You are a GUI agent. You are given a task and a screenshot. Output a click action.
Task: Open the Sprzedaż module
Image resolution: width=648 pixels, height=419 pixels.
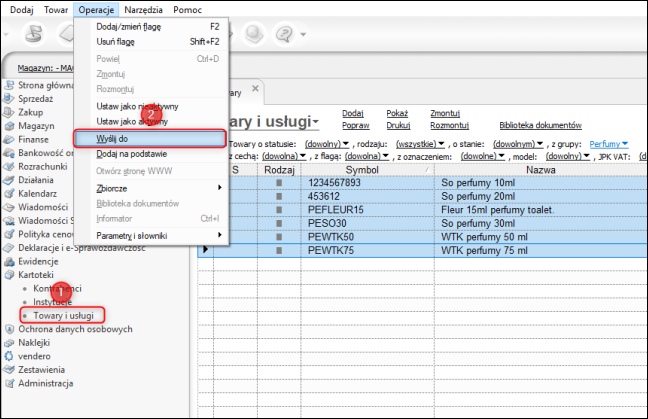[29, 99]
